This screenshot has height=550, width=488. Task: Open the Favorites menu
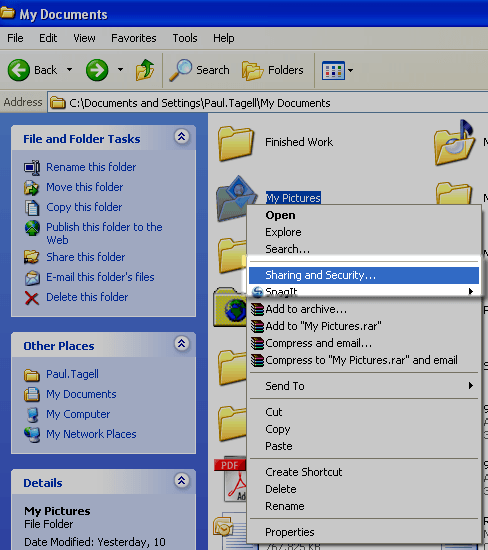tap(134, 38)
